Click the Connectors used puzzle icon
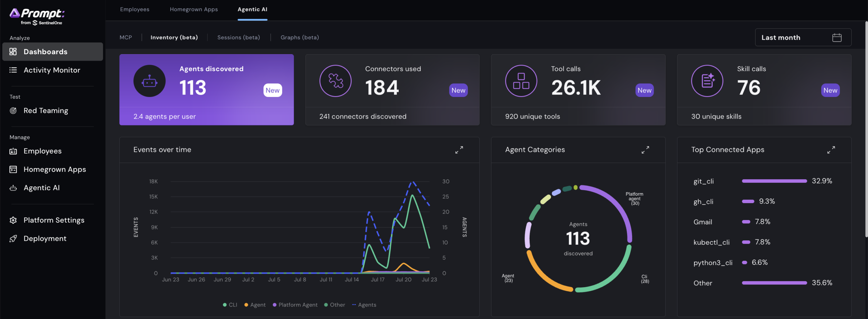 (335, 81)
